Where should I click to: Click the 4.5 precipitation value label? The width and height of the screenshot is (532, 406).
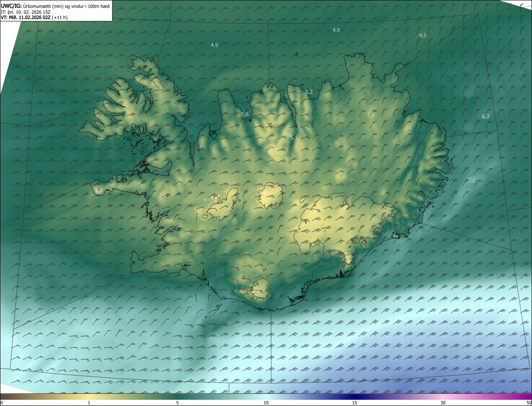click(422, 36)
